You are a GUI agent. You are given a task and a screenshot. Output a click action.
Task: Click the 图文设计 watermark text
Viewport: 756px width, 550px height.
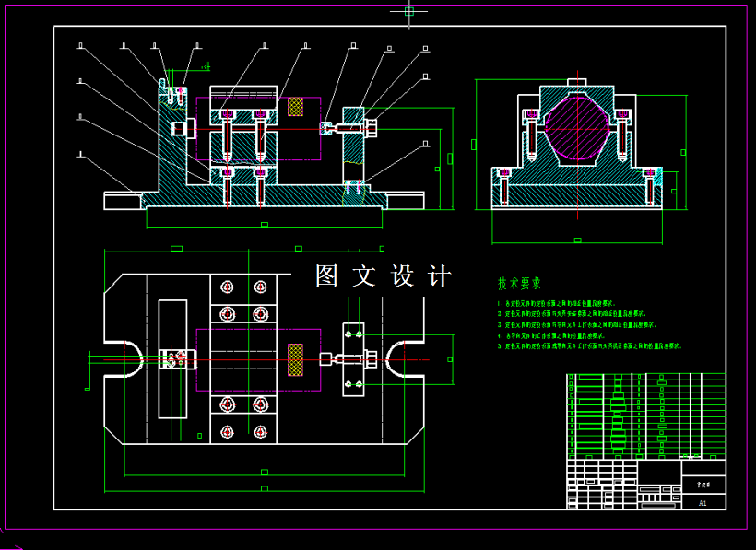384,276
